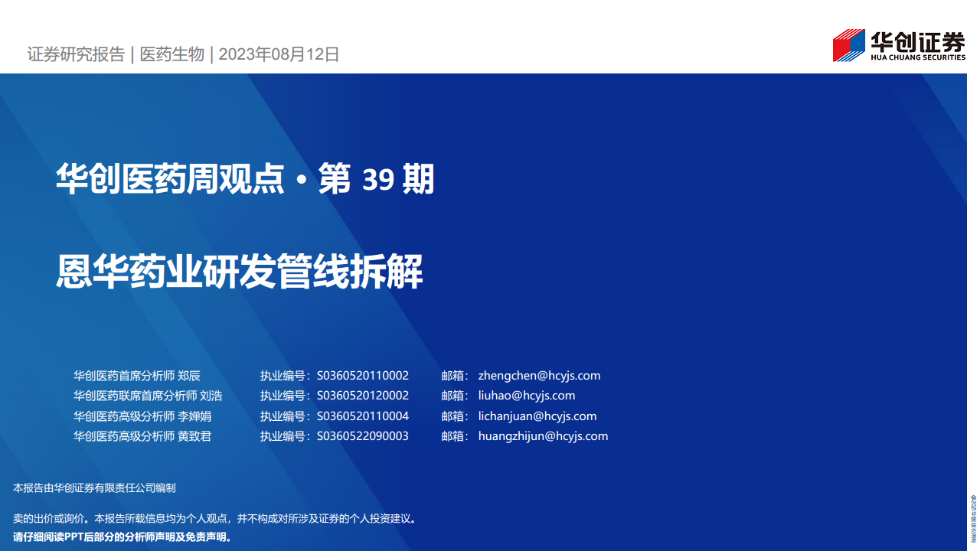Open email link lichanjuan@hcyjs.com
This screenshot has height=551, width=980.
pyautogui.click(x=537, y=416)
